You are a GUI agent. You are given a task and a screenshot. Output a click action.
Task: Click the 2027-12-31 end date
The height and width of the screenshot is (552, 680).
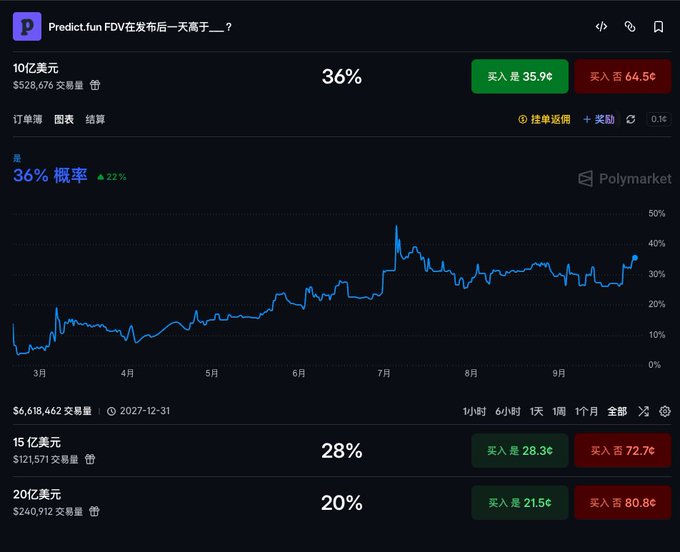click(x=145, y=411)
